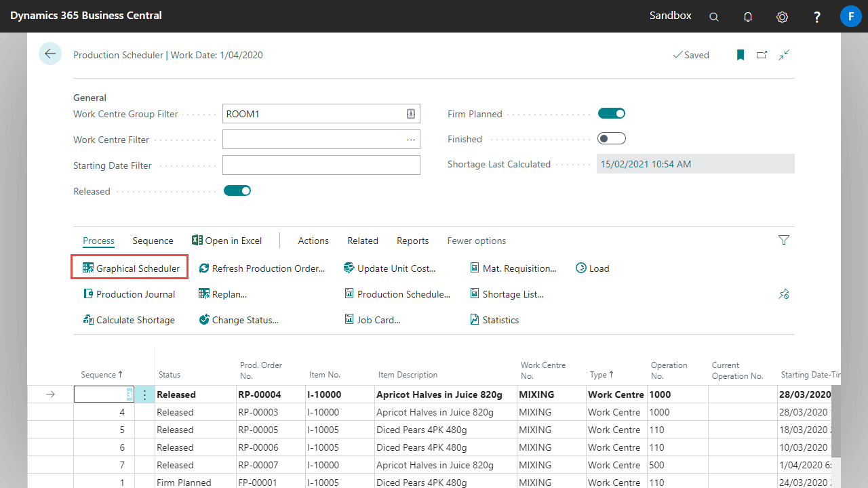Viewport: 868px width, 488px height.
Task: Click Item Description column header
Action: point(408,375)
